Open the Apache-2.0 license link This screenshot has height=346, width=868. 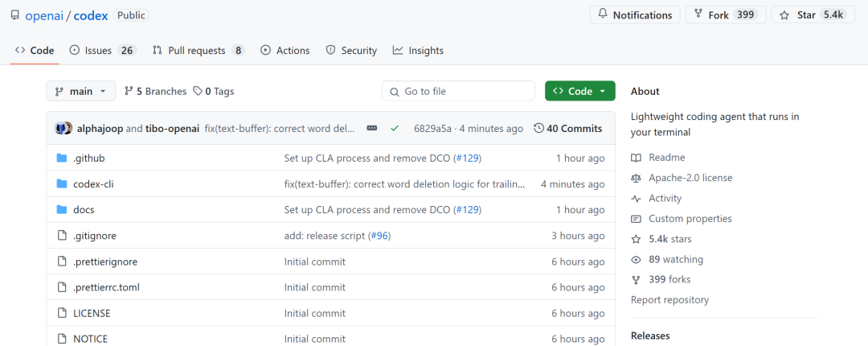[690, 178]
